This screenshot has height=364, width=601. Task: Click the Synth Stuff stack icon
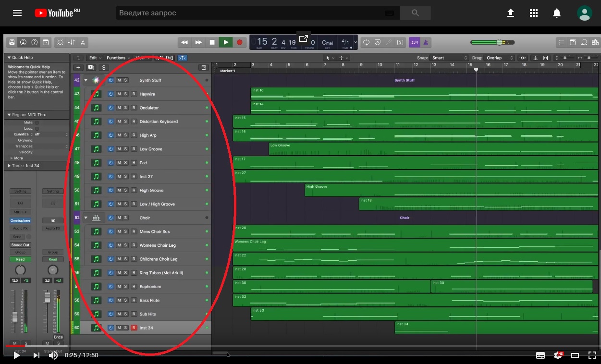point(96,80)
